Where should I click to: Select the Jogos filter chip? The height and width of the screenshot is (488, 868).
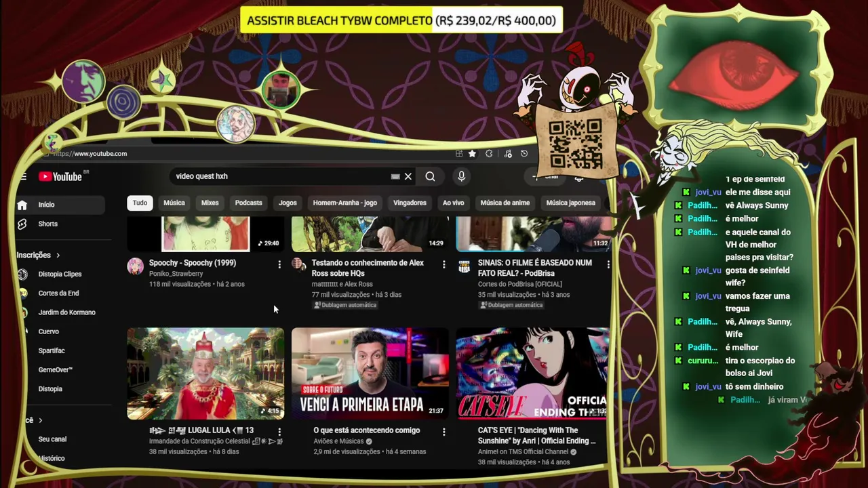[288, 203]
